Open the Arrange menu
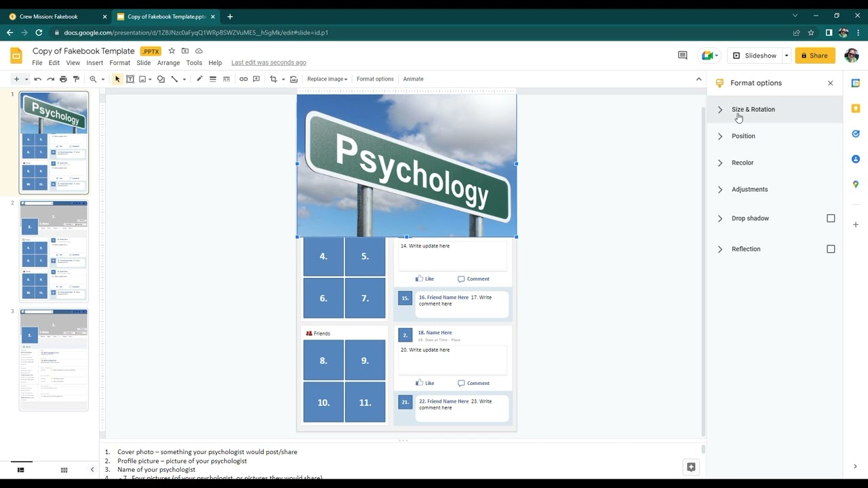 click(168, 62)
